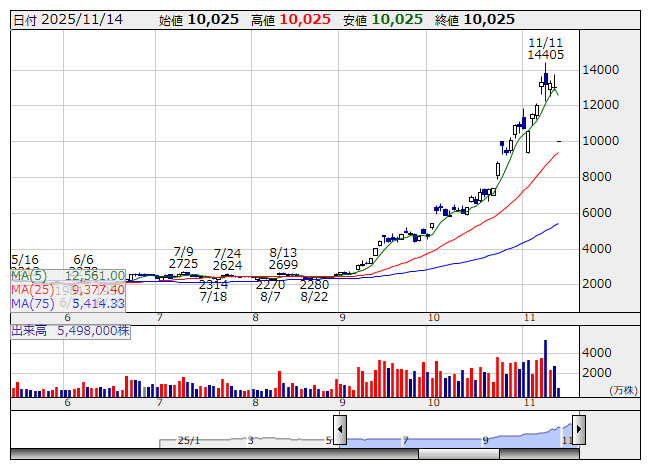Click the right range handle arrow

[x=578, y=431]
